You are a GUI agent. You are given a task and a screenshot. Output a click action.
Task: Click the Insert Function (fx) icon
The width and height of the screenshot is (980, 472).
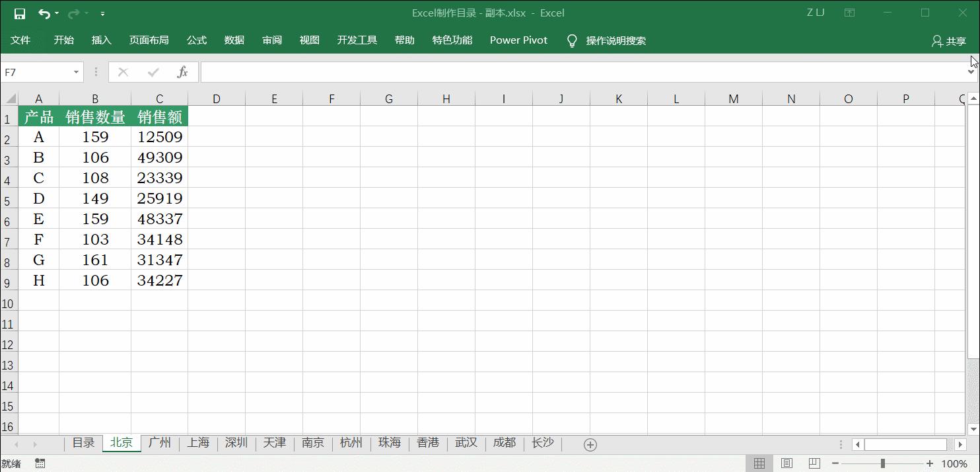coord(183,71)
